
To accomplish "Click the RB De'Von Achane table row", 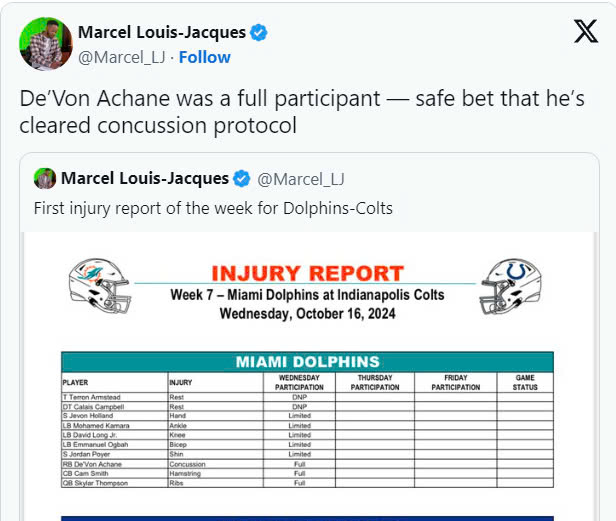I will 308,464.
